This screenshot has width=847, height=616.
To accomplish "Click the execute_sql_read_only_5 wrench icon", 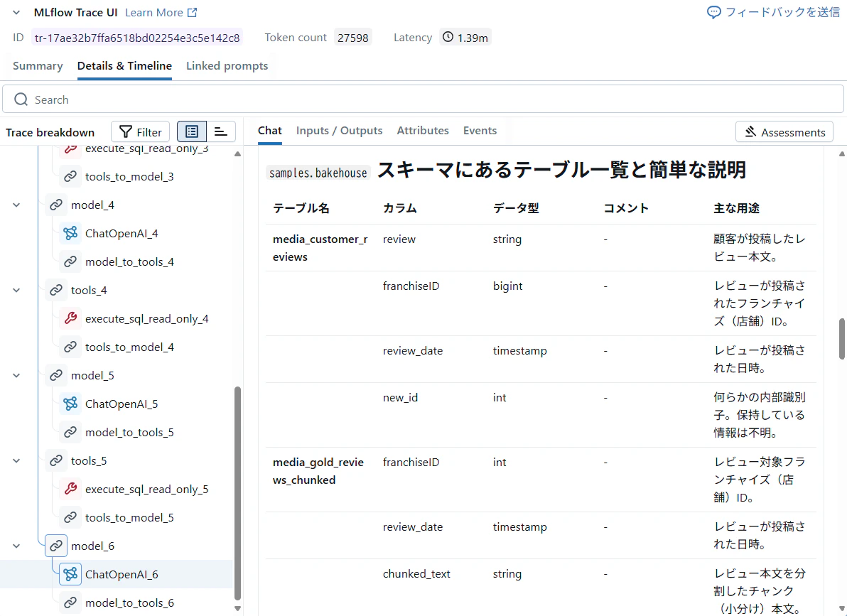I will (70, 490).
